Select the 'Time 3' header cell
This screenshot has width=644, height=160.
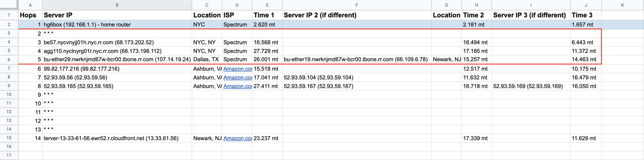click(586, 15)
